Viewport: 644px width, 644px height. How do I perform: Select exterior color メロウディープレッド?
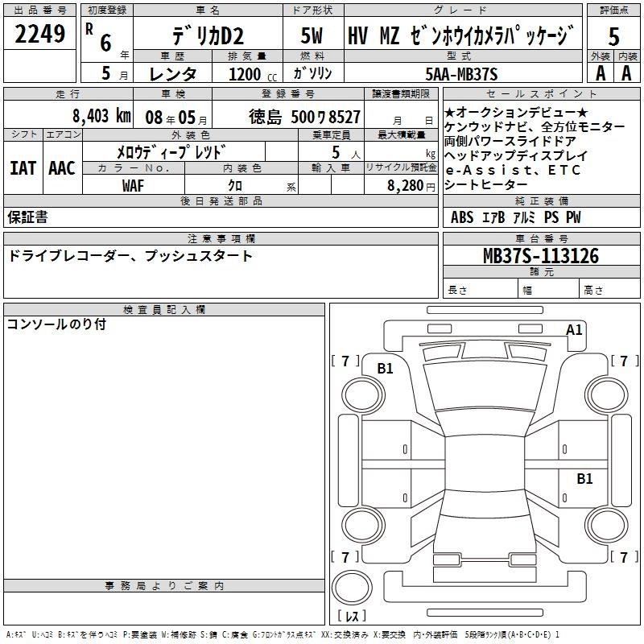pyautogui.click(x=171, y=152)
